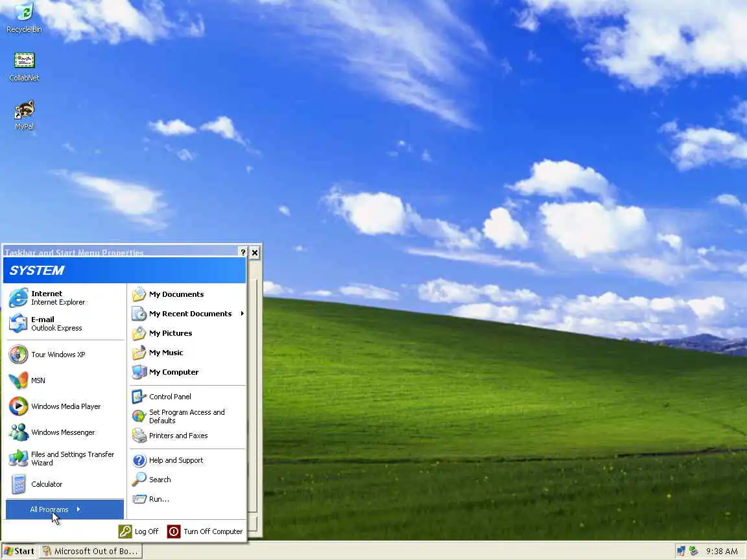This screenshot has width=747, height=560.
Task: Expand My Recent Documents submenu arrow
Action: click(242, 313)
